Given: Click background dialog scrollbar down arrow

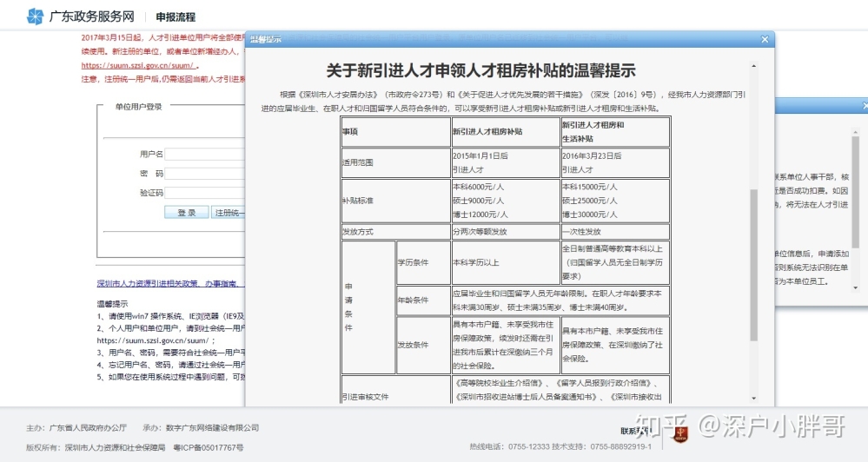Looking at the screenshot, I should pyautogui.click(x=856, y=288).
